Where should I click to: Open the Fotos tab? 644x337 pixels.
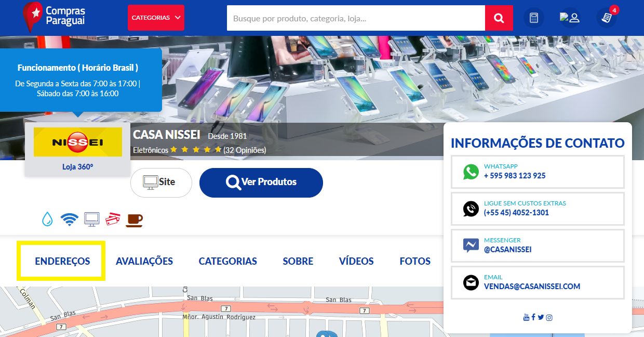click(415, 261)
